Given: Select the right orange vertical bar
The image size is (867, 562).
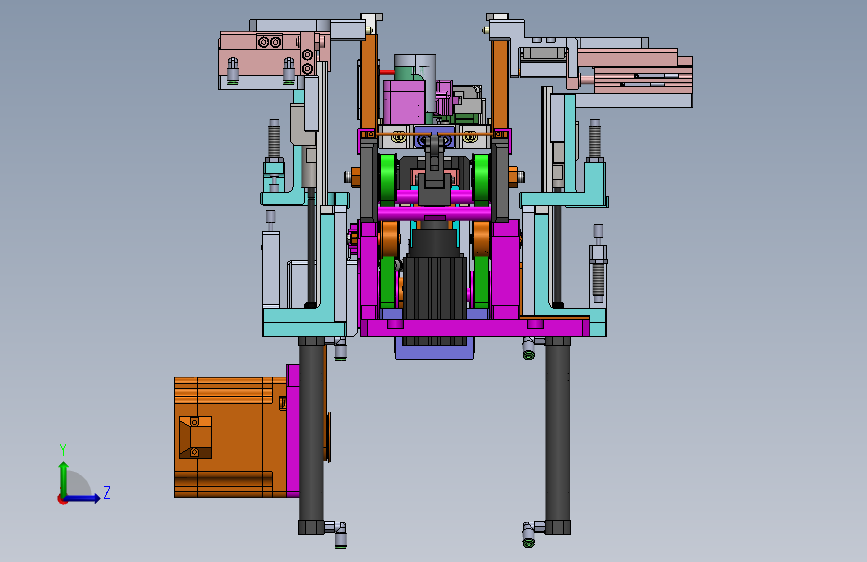Looking at the screenshot, I should [x=500, y=84].
